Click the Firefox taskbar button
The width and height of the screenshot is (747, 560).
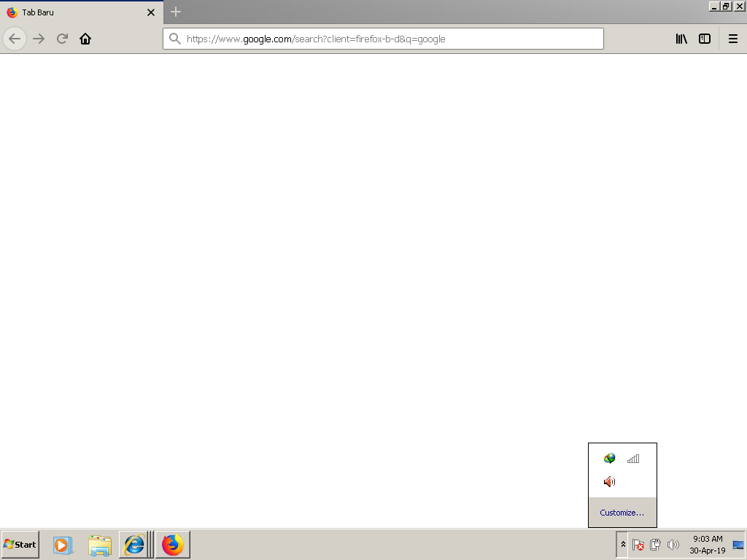[173, 544]
